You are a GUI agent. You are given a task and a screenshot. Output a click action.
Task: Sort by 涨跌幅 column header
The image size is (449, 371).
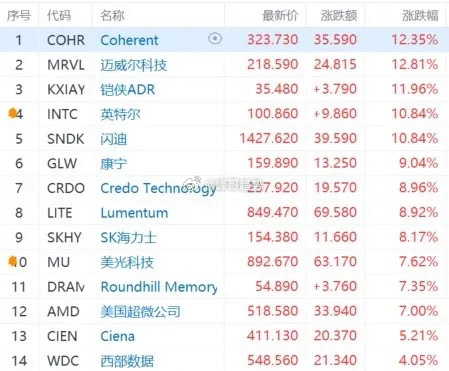pyautogui.click(x=420, y=15)
